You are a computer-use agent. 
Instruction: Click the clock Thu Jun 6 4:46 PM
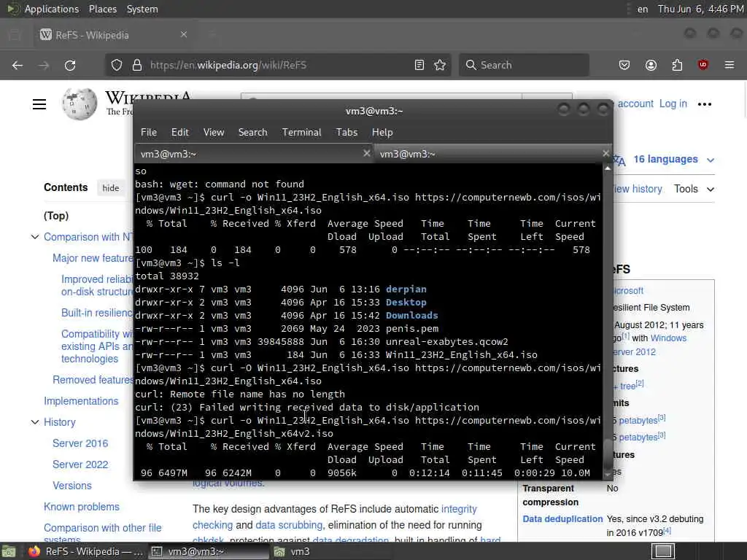pyautogui.click(x=700, y=9)
